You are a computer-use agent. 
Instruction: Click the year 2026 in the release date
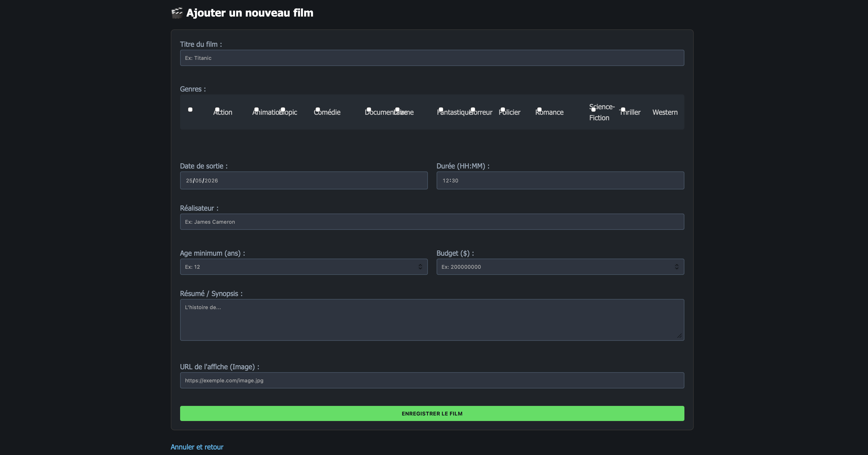pos(211,181)
